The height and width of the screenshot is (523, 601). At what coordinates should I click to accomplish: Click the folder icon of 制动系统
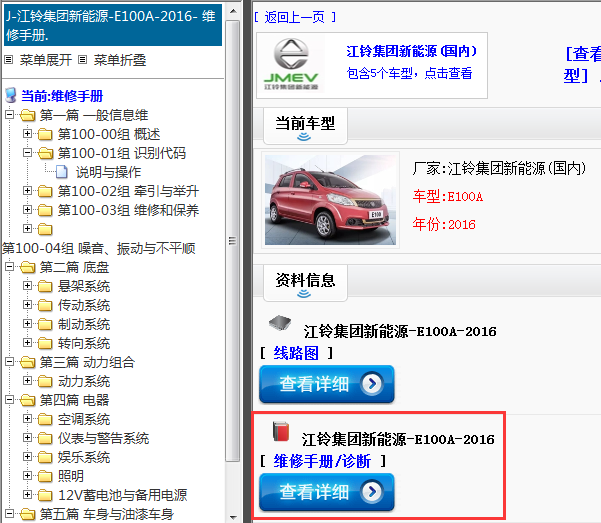(45, 324)
